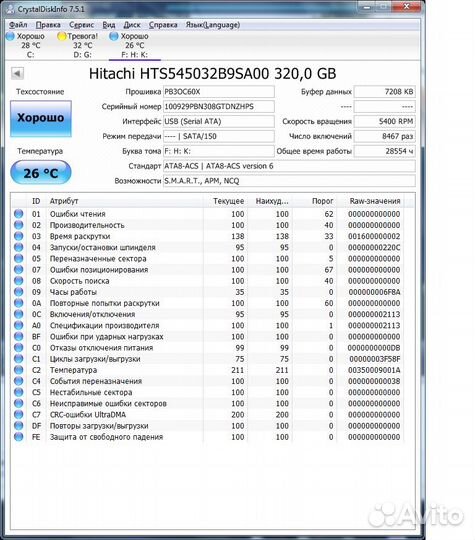Click the previous disk arrow button
Viewport: 475px width, 540px height.
coord(17,73)
